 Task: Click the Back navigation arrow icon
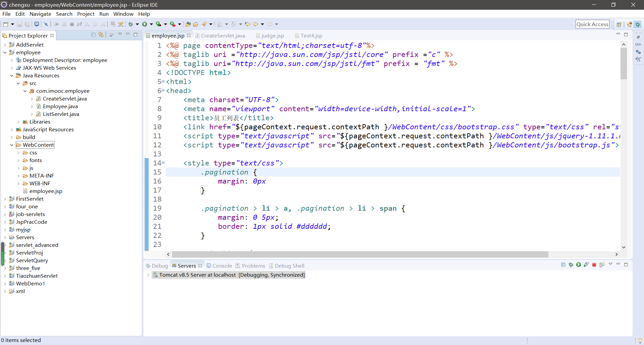(x=256, y=24)
